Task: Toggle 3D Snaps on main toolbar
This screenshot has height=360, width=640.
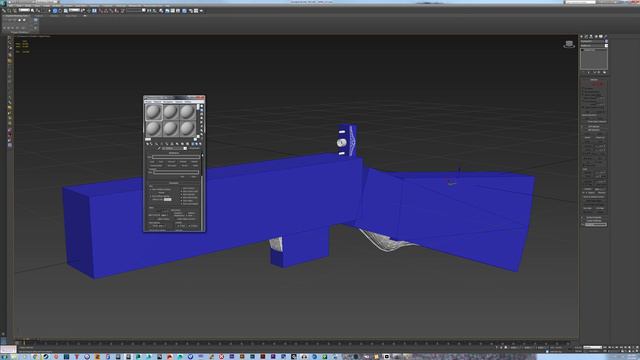Action: point(101,10)
